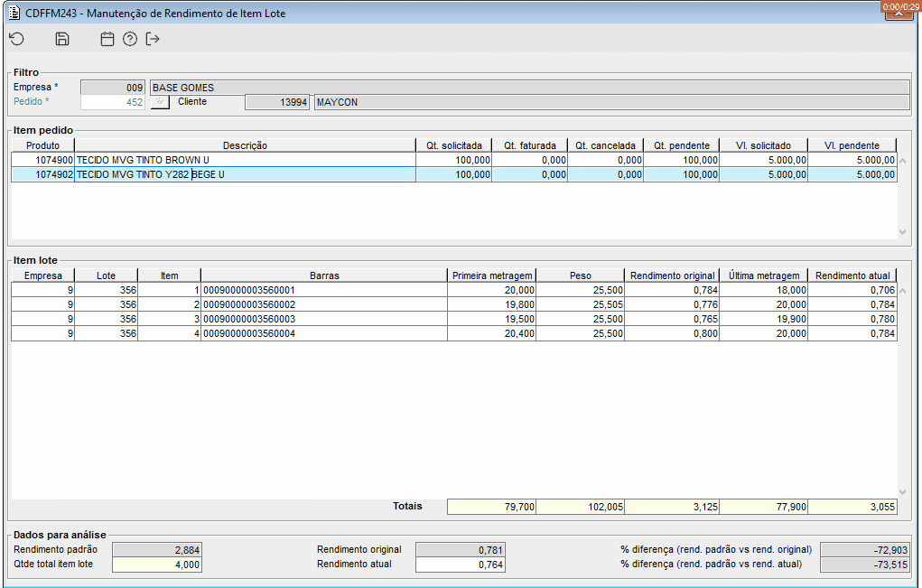
Task: Click analysis Rendimento original field 0,781
Action: point(461,550)
